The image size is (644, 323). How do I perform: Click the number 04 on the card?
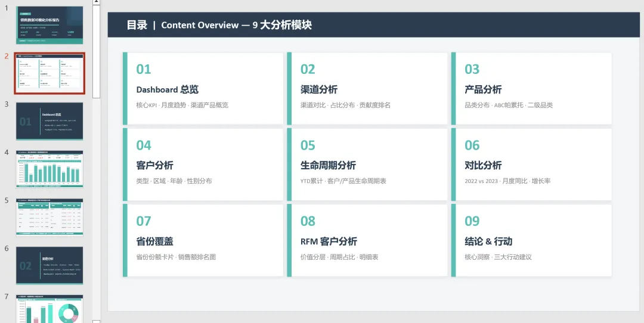pos(144,145)
